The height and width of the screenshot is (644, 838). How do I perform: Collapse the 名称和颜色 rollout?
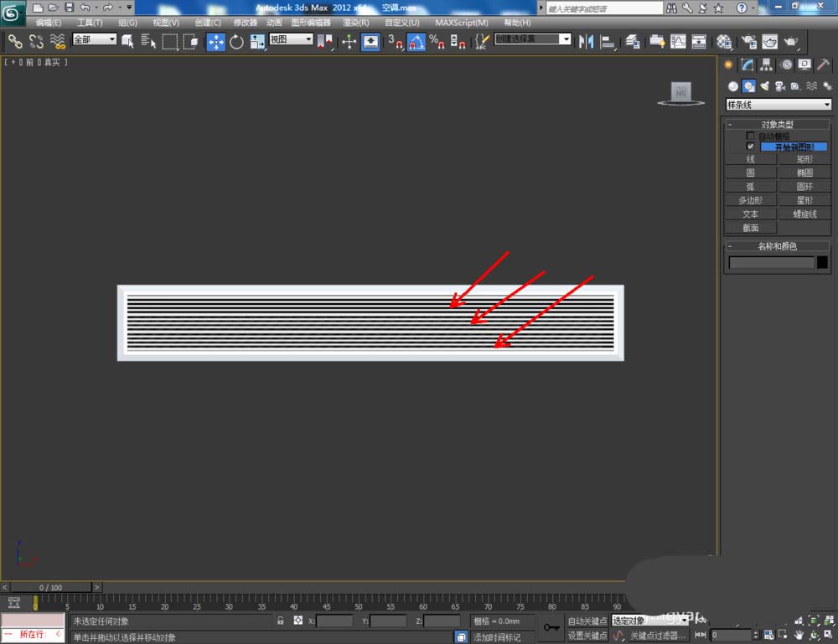pos(777,246)
